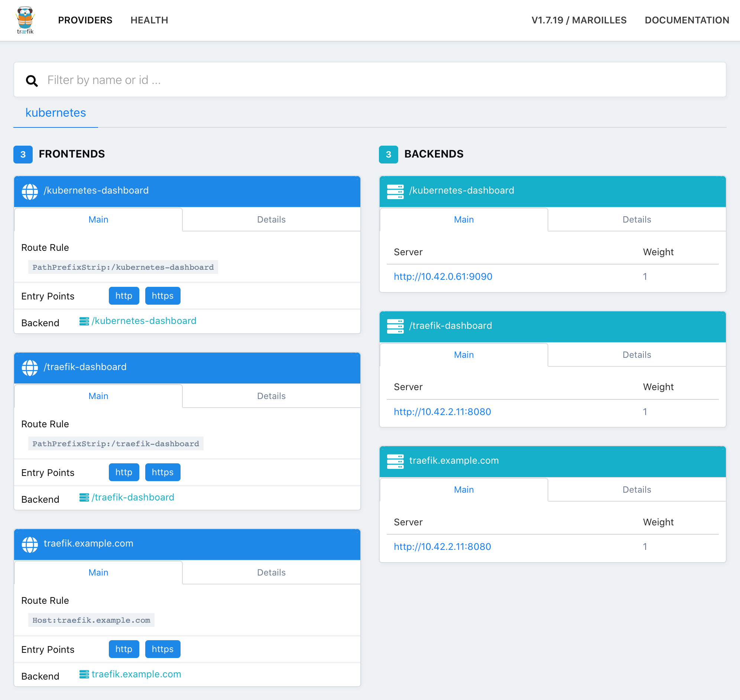Click https entry point of /kubernetes-dashboard frontend

tap(163, 296)
